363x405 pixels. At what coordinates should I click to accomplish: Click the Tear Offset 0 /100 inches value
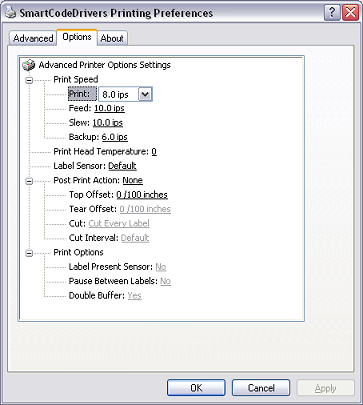[x=145, y=209]
